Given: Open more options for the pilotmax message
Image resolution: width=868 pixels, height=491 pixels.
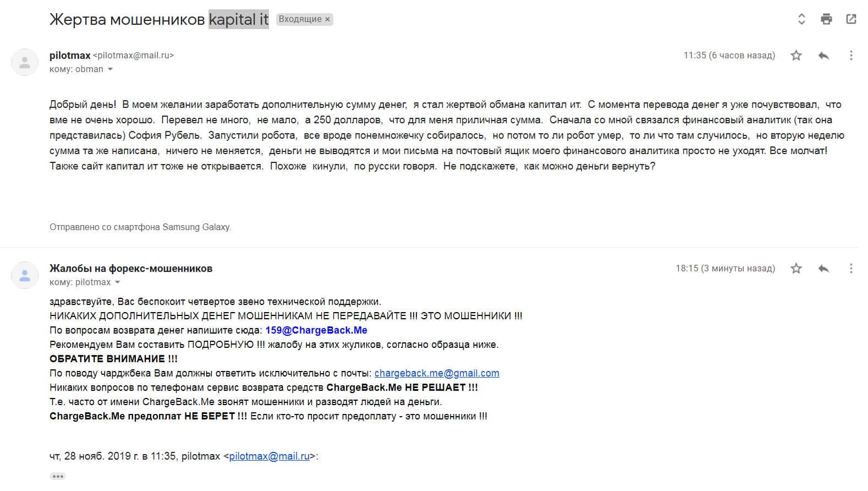Looking at the screenshot, I should 851,55.
